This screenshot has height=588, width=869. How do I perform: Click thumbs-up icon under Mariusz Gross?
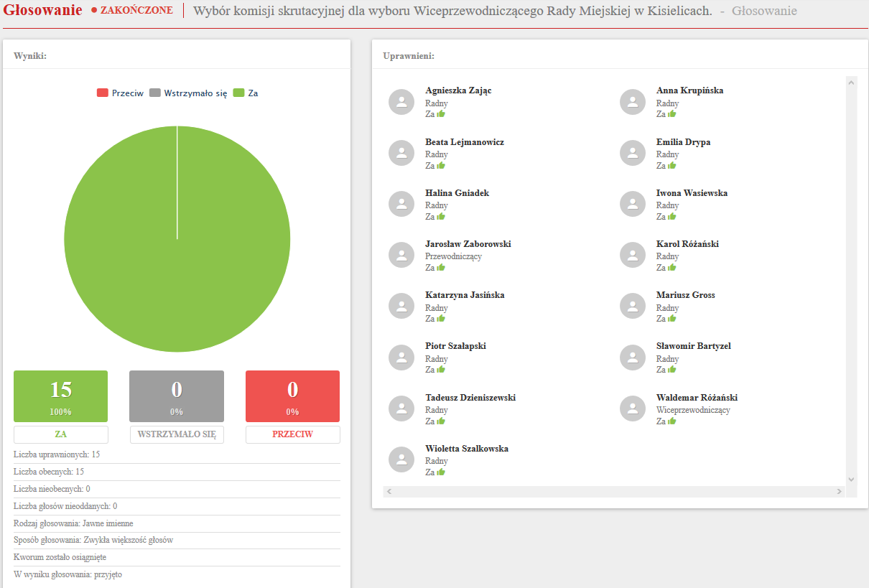pyautogui.click(x=672, y=319)
